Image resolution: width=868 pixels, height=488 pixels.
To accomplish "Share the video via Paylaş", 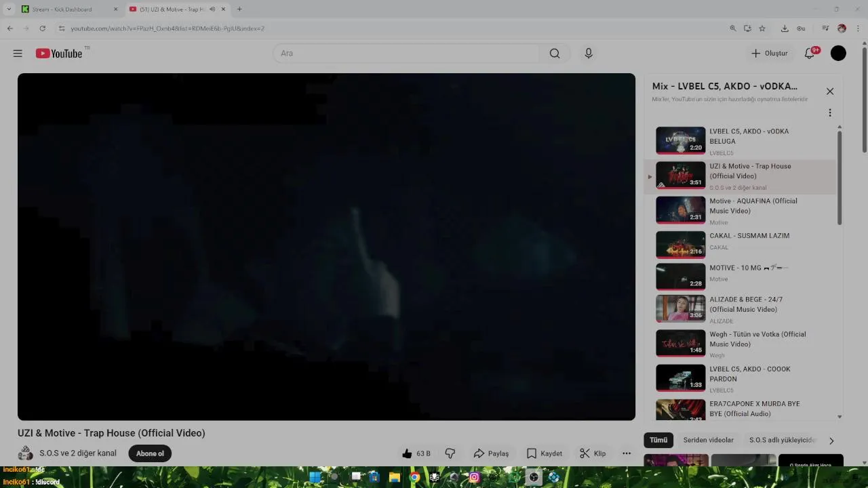I will point(491,453).
